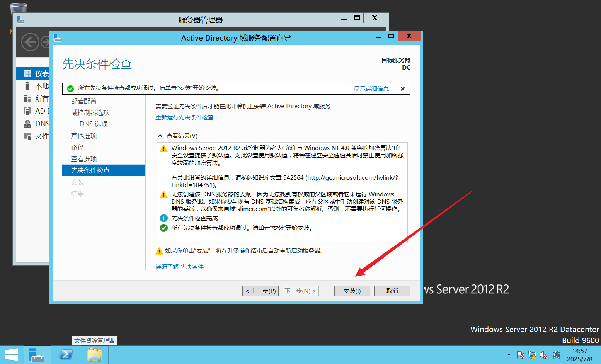
Task: Click info icon beside 先决条件检查完成
Action: point(164,218)
